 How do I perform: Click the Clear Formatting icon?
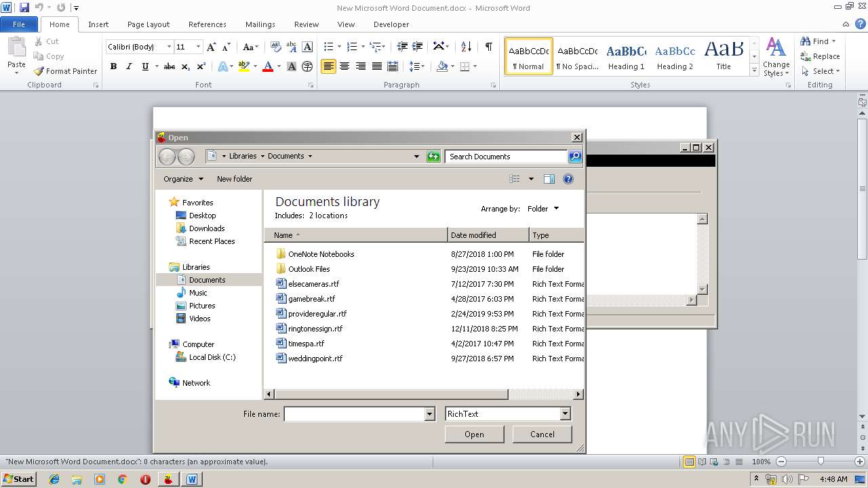point(275,47)
